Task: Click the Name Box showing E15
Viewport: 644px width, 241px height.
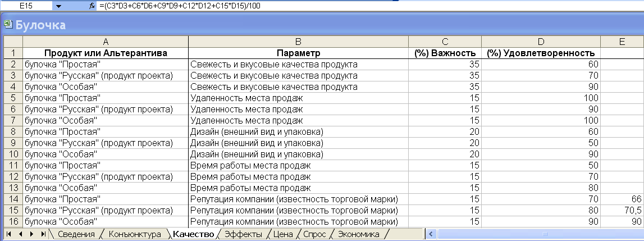Action: pyautogui.click(x=25, y=6)
